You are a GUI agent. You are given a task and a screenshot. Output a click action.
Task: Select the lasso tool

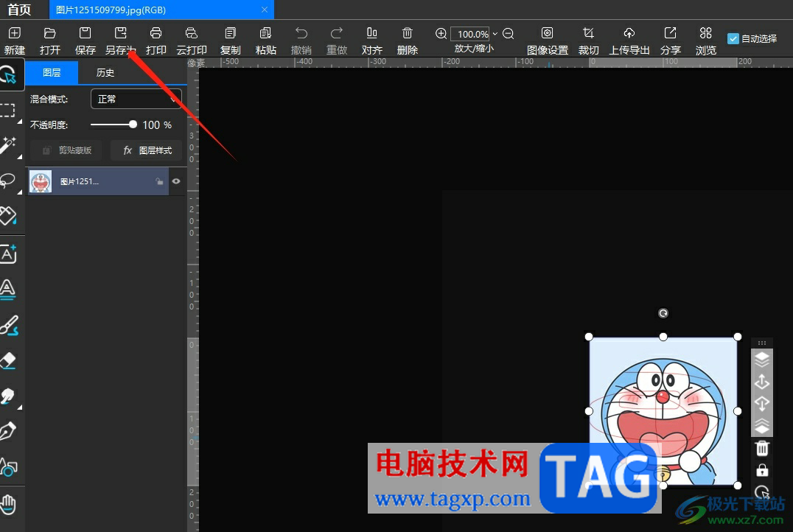(8, 181)
